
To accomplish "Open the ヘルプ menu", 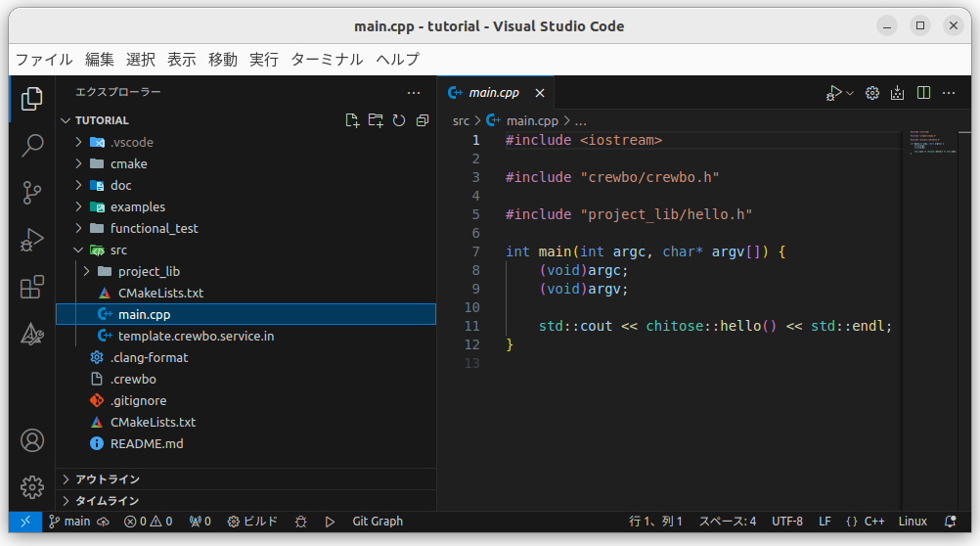I will click(x=397, y=60).
